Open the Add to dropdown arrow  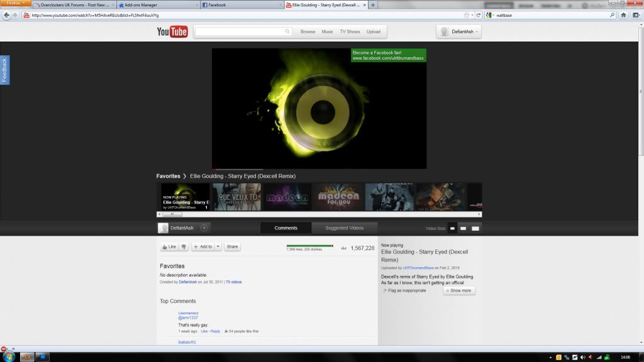pos(218,247)
